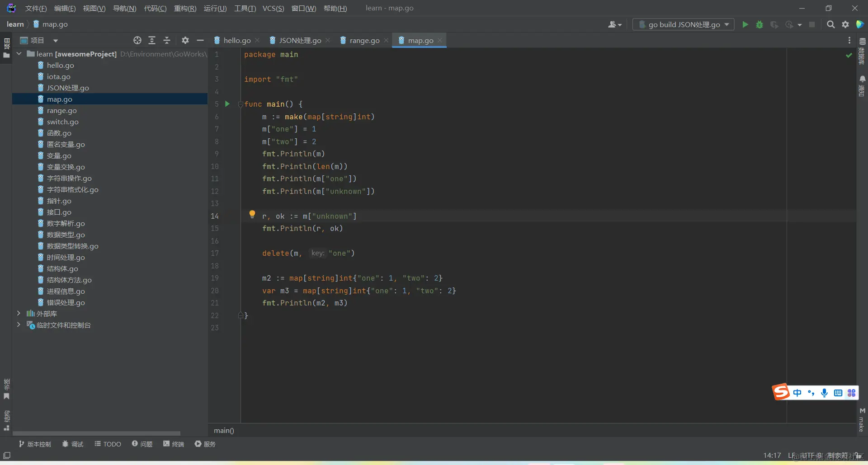Hide the project tool window
Image resolution: width=868 pixels, height=465 pixels.
200,41
